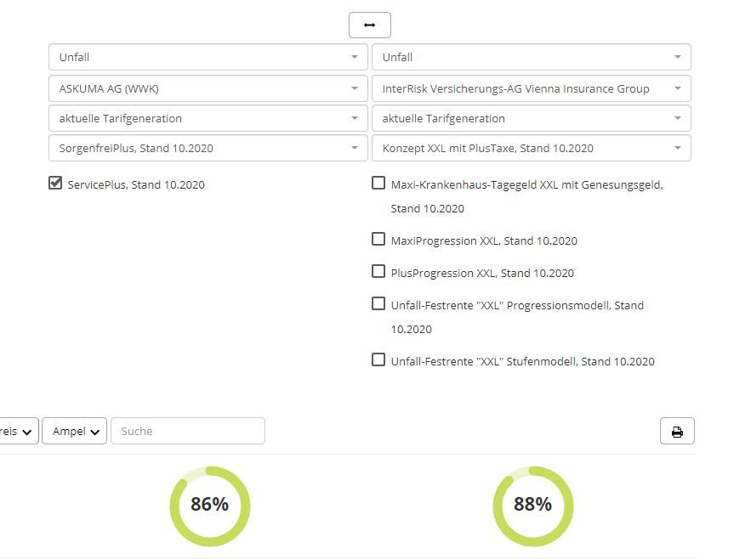
Task: Click into the Suche search field
Action: point(188,431)
